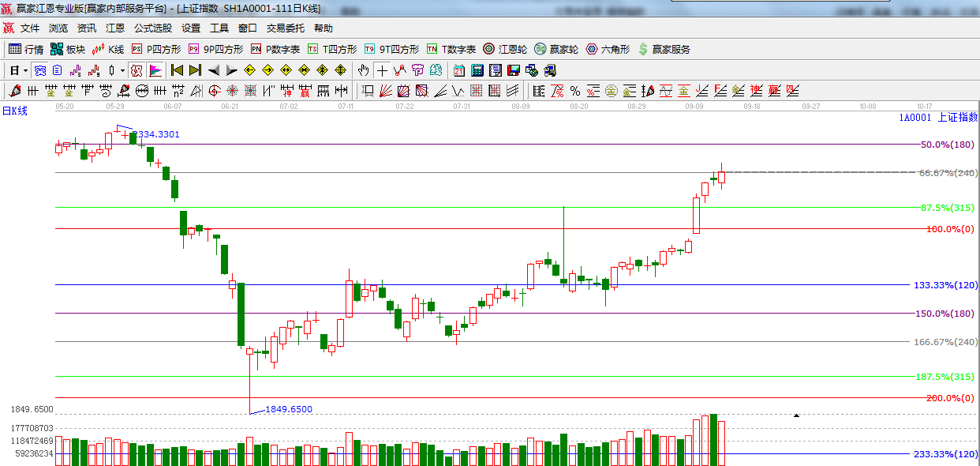980x466 pixels.
Task: Open the 江恩 menu
Action: [x=115, y=28]
